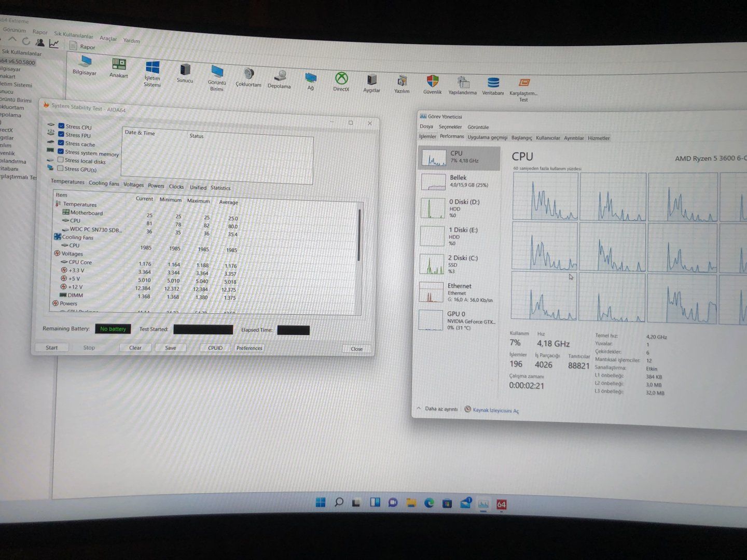Switch to Powers tab
The image size is (747, 560).
tap(156, 186)
